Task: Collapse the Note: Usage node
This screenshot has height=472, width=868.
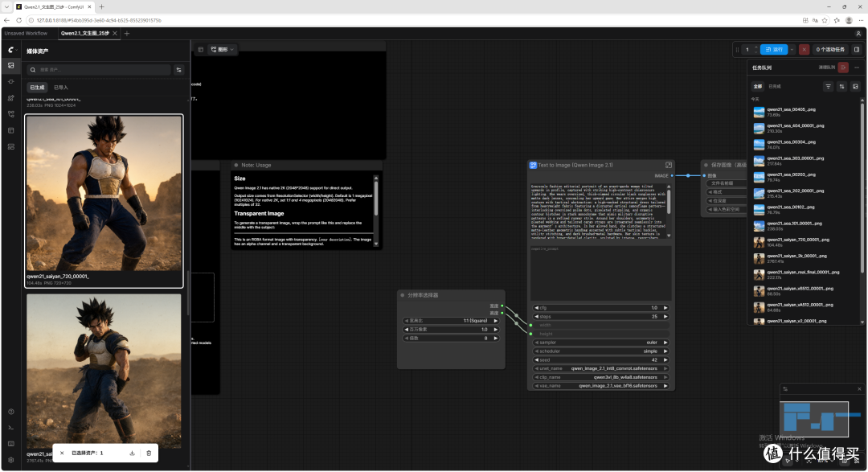Action: point(235,165)
